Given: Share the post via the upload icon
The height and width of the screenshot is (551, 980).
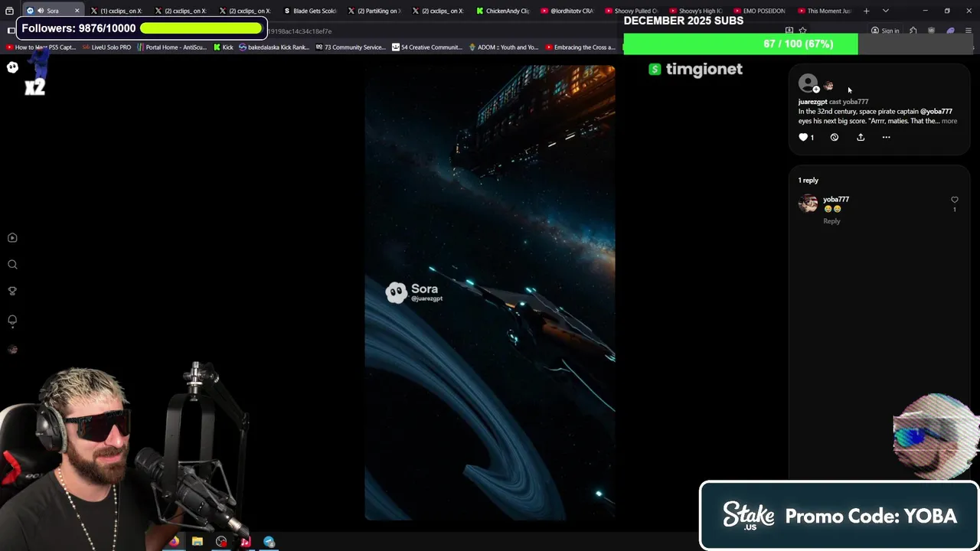Looking at the screenshot, I should [861, 137].
